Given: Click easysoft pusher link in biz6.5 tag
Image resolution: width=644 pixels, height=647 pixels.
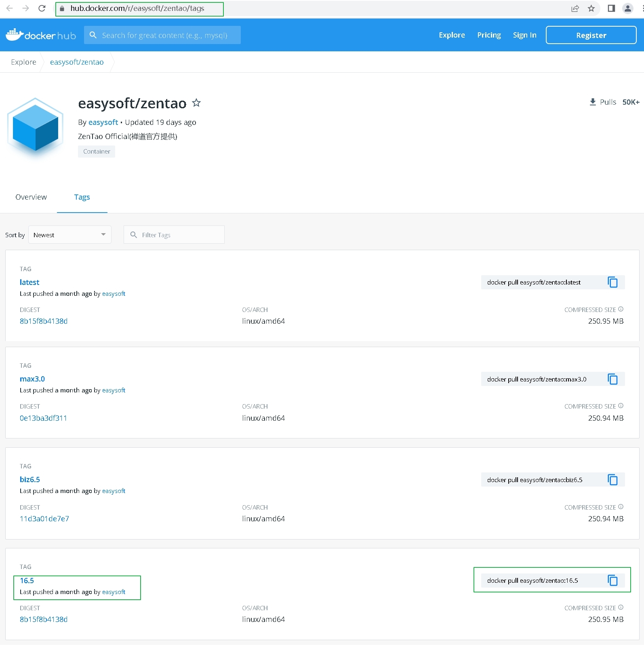Looking at the screenshot, I should [x=114, y=491].
